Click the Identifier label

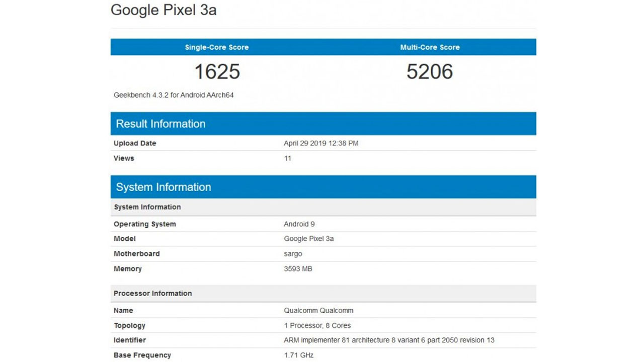(x=130, y=340)
